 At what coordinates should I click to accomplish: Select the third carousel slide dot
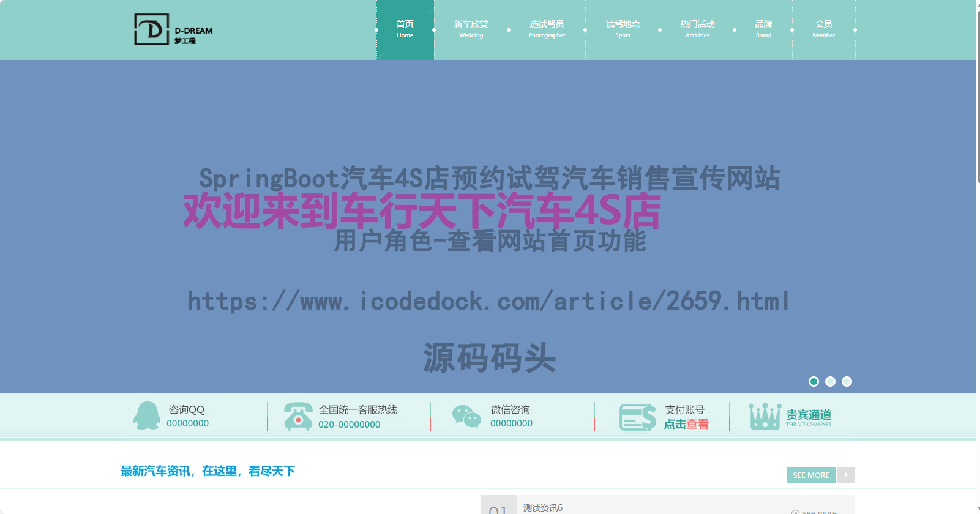coord(847,381)
